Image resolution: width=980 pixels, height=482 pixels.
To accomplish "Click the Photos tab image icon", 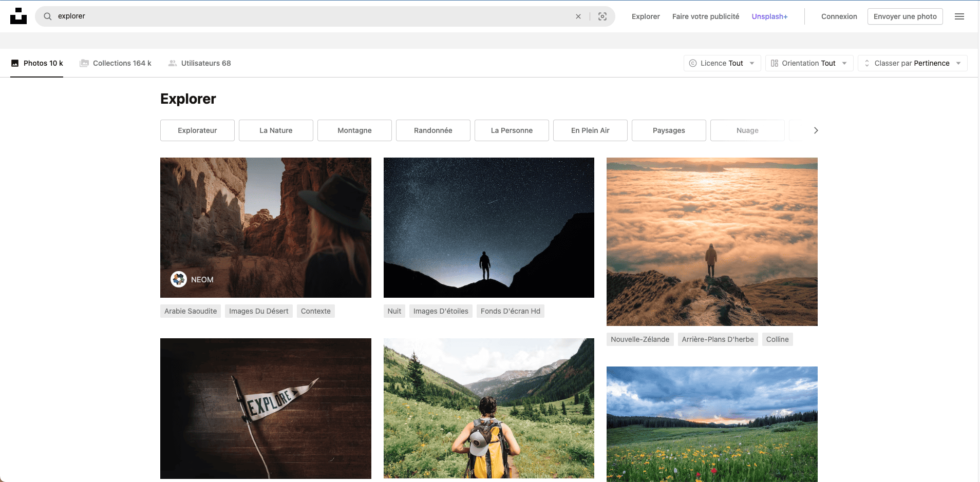I will (x=15, y=63).
